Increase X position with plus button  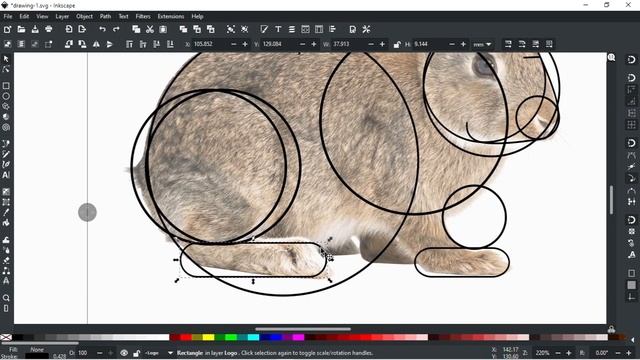(245, 44)
